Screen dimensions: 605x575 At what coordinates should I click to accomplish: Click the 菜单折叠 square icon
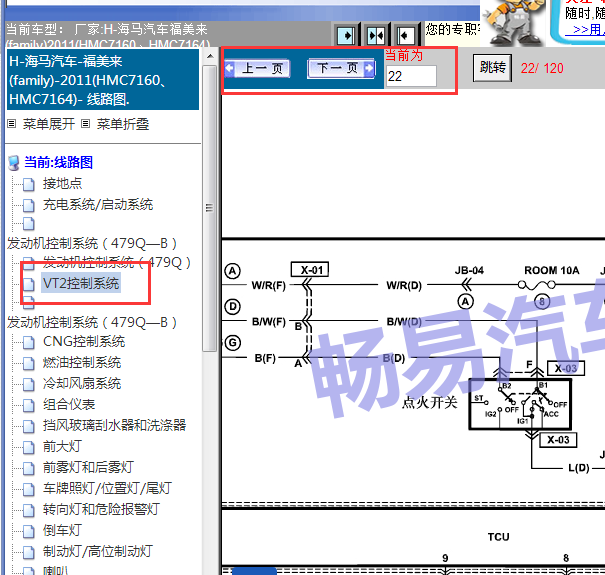(86, 124)
